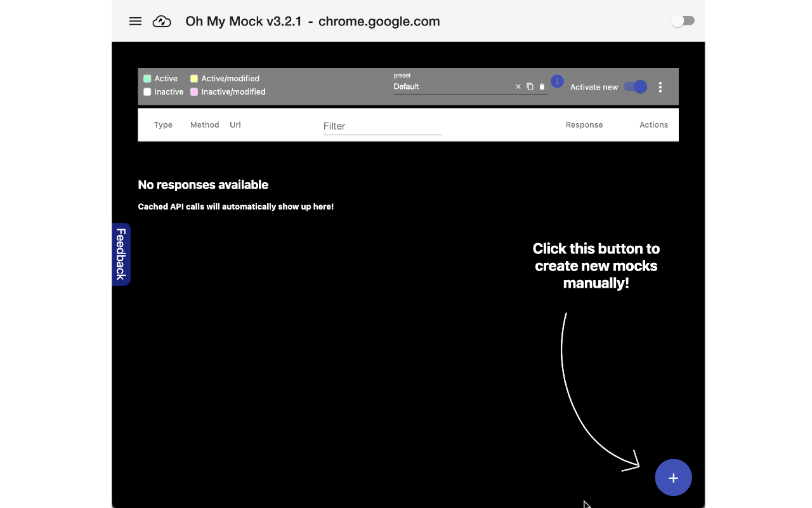Viewport: 812px width, 508px height.
Task: Click the Method column header
Action: [x=204, y=125]
